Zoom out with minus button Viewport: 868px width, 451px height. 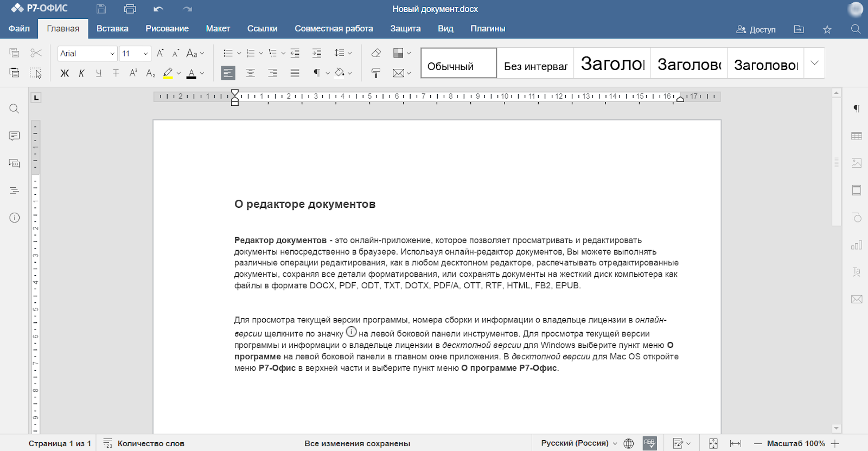coord(758,443)
